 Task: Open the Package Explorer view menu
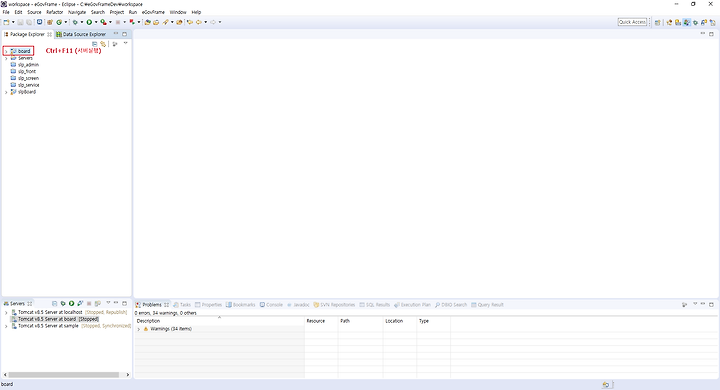(x=125, y=43)
